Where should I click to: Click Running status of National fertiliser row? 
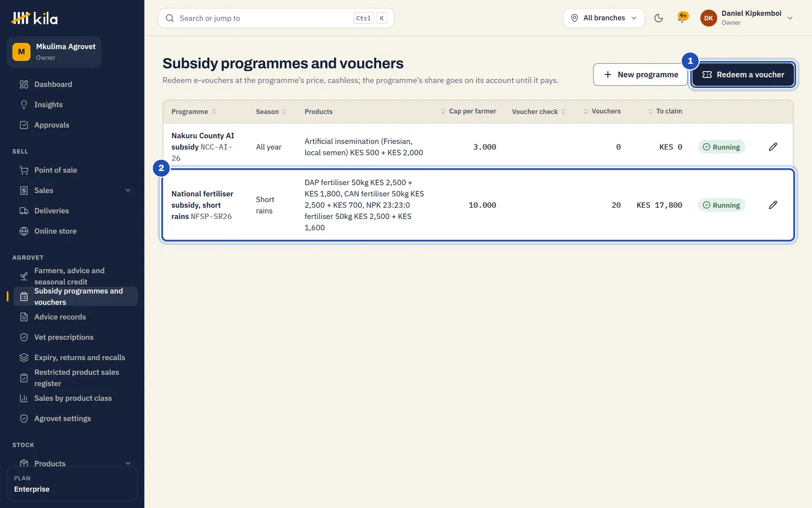721,205
